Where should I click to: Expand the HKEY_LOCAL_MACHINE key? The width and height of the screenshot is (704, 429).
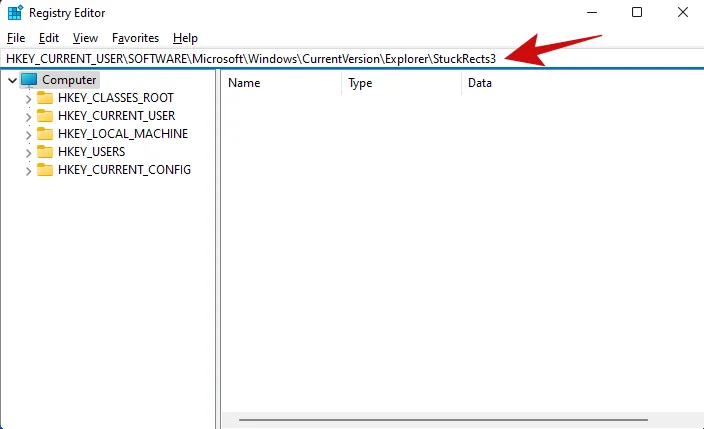click(28, 134)
